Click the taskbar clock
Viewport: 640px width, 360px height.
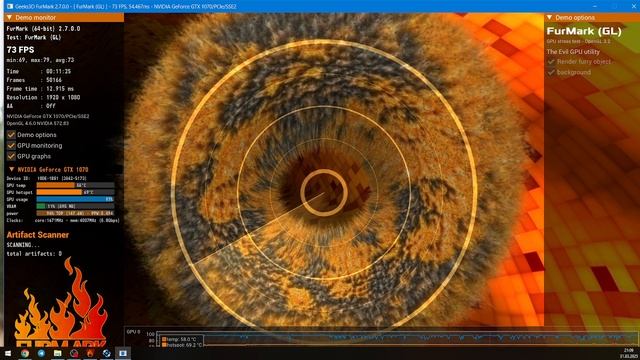[x=629, y=353]
